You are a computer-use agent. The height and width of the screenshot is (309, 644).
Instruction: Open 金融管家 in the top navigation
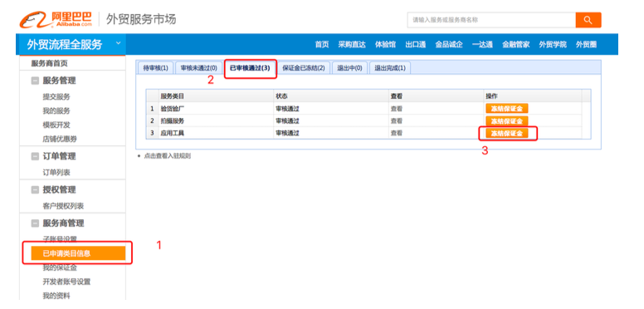pyautogui.click(x=516, y=44)
